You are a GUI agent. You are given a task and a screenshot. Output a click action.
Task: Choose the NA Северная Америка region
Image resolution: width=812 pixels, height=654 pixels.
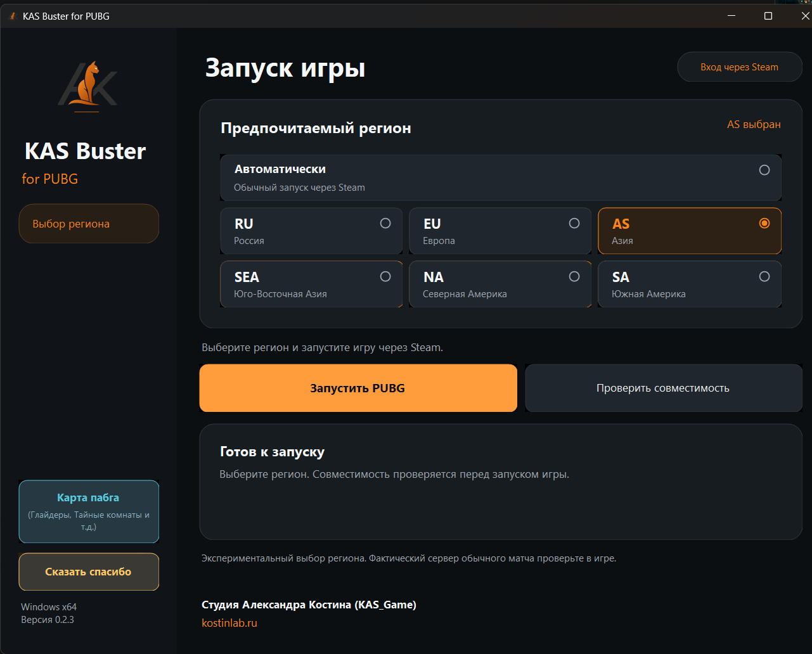coord(500,285)
